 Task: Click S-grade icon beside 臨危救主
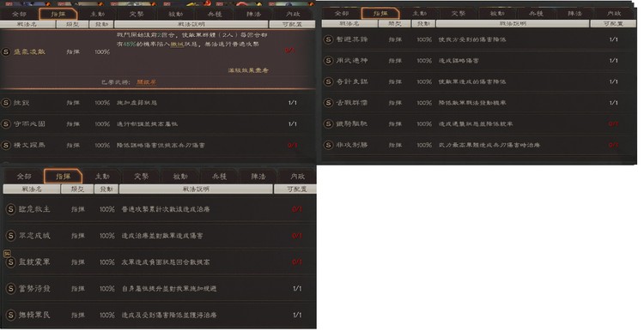point(10,209)
